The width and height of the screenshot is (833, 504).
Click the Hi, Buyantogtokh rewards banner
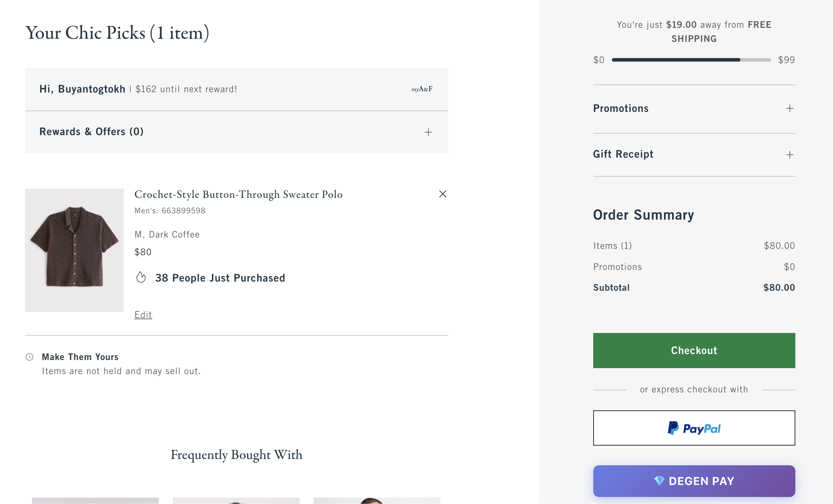(x=138, y=89)
